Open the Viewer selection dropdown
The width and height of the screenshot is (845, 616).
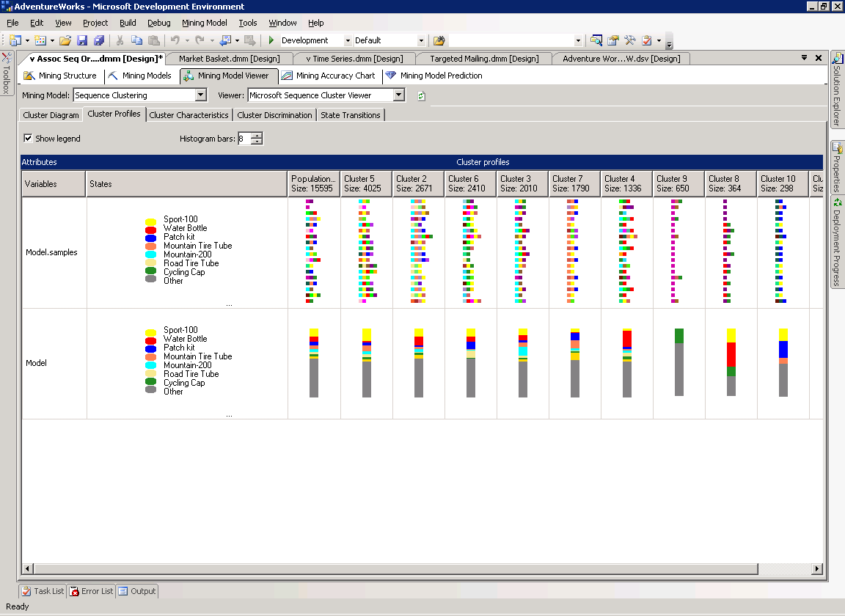399,95
